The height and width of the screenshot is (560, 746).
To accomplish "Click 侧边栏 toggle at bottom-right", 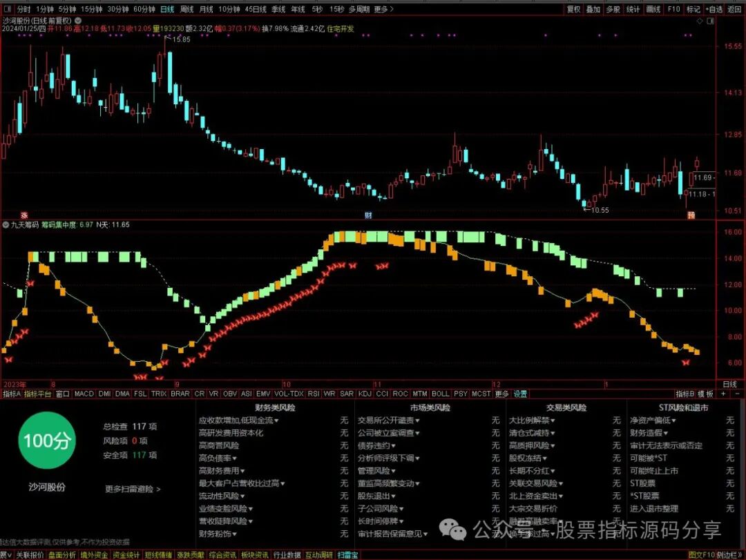I will [x=729, y=554].
